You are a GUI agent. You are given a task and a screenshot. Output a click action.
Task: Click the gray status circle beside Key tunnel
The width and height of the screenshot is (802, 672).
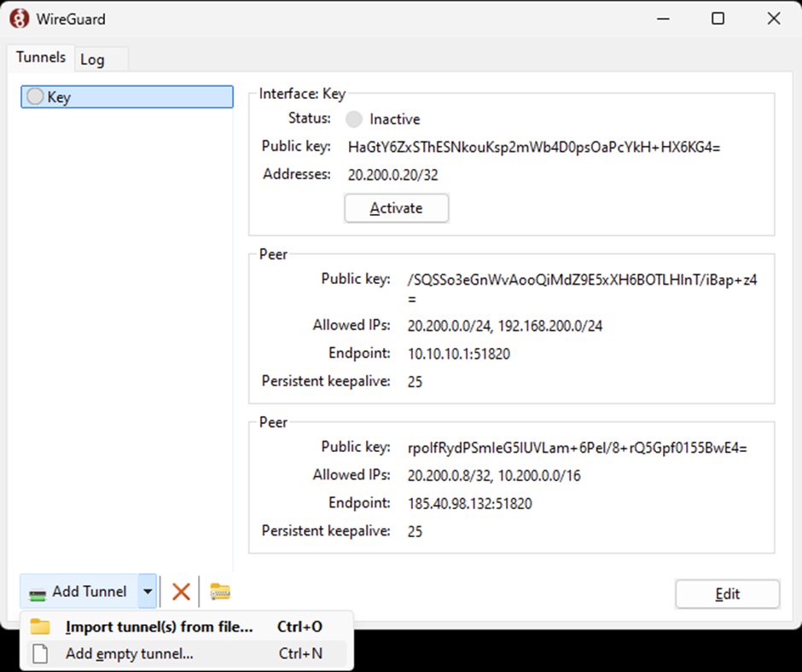coord(35,97)
